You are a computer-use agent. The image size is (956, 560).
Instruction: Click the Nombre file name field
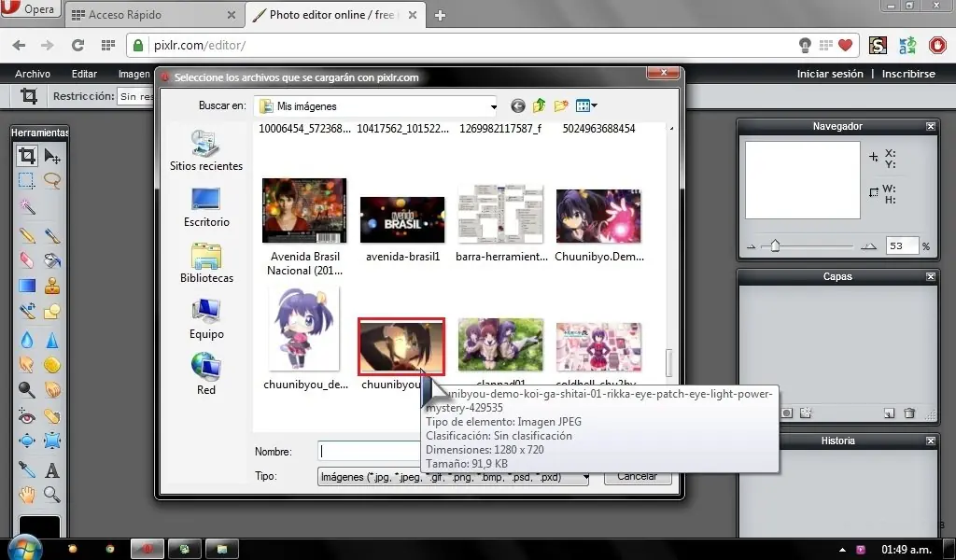pyautogui.click(x=370, y=452)
